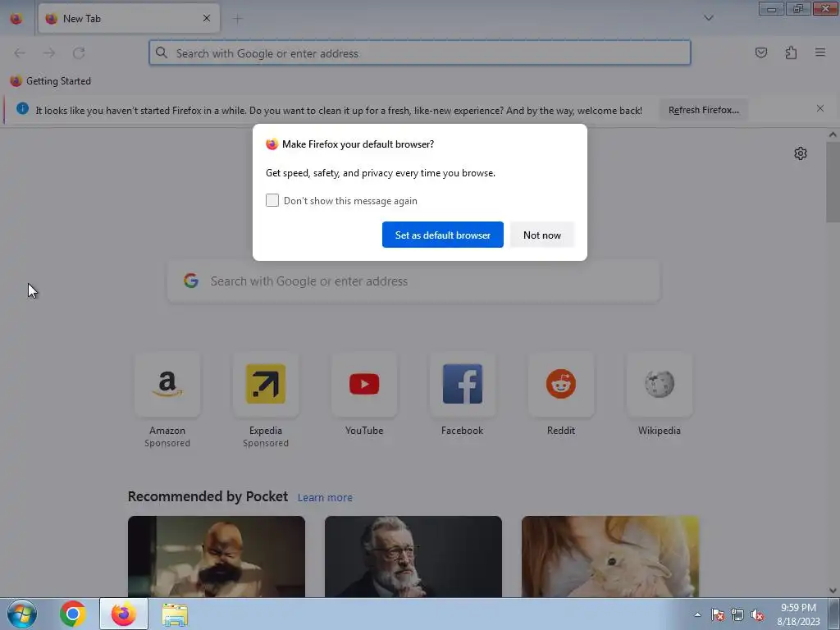840x630 pixels.
Task: Open the Extensions puzzle icon
Action: [x=791, y=52]
